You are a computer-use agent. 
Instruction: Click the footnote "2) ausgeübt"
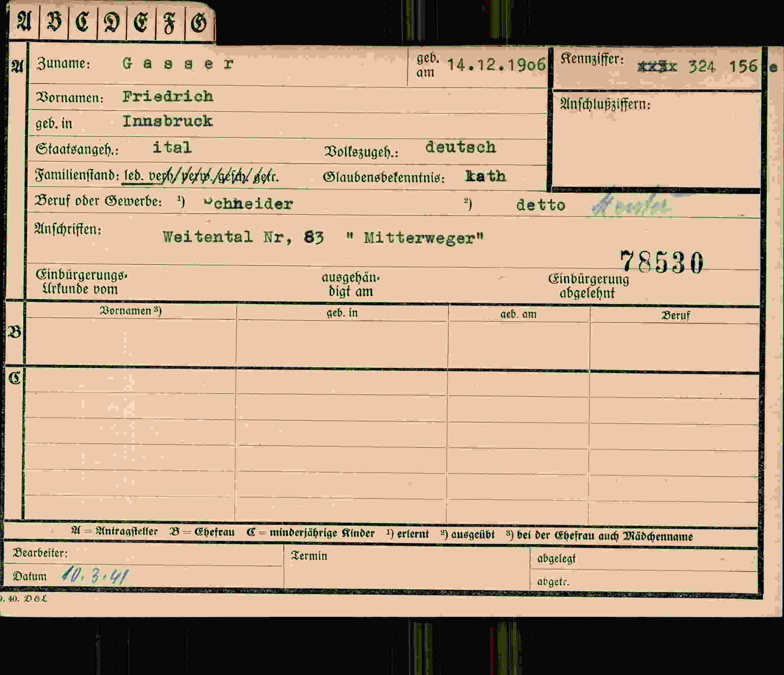[468, 534]
